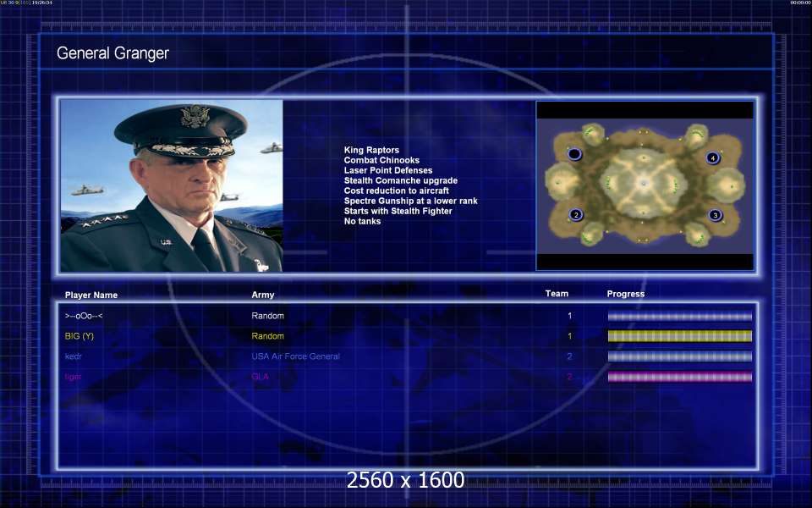Click Random army for >--oOo--< row
Image resolution: width=812 pixels, height=508 pixels.
(x=268, y=316)
